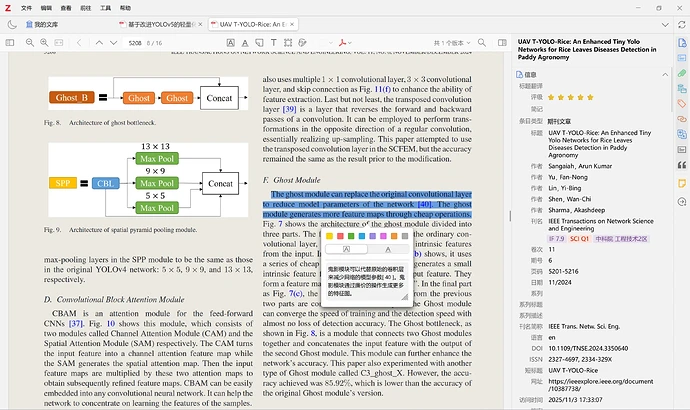This screenshot has height=410, width=690.
Task: Open the 文件 menu
Action: pyautogui.click(x=26, y=8)
